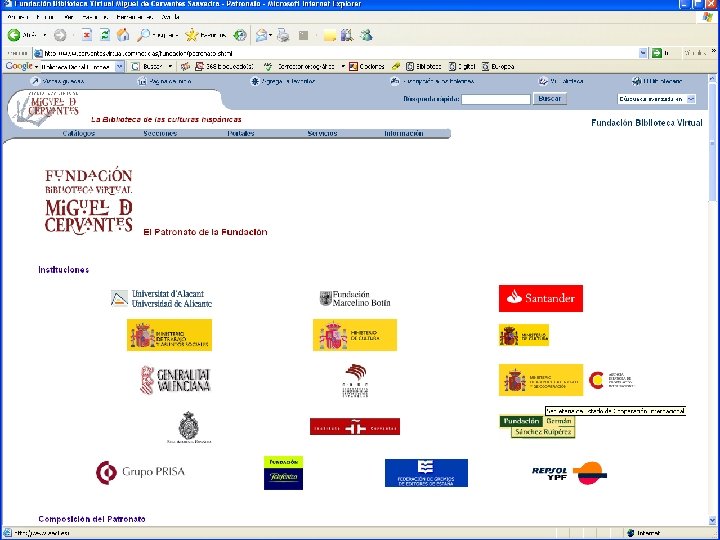Viewport: 720px width, 540px height.
Task: Click the Digital Google toolbar search-word button
Action: point(461,67)
